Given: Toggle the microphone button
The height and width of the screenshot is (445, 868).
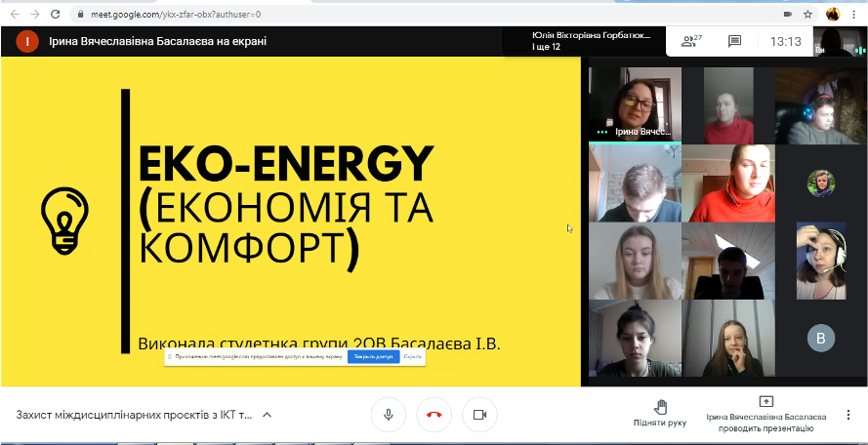Looking at the screenshot, I should pyautogui.click(x=388, y=415).
